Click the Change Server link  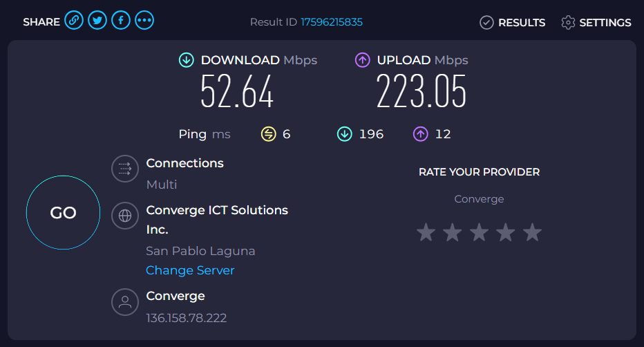click(x=190, y=270)
